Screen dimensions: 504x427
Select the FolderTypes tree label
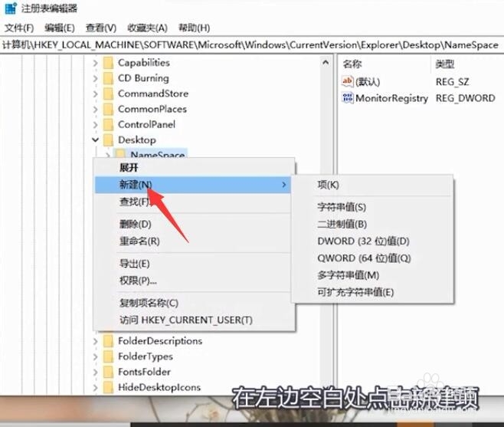pos(146,356)
